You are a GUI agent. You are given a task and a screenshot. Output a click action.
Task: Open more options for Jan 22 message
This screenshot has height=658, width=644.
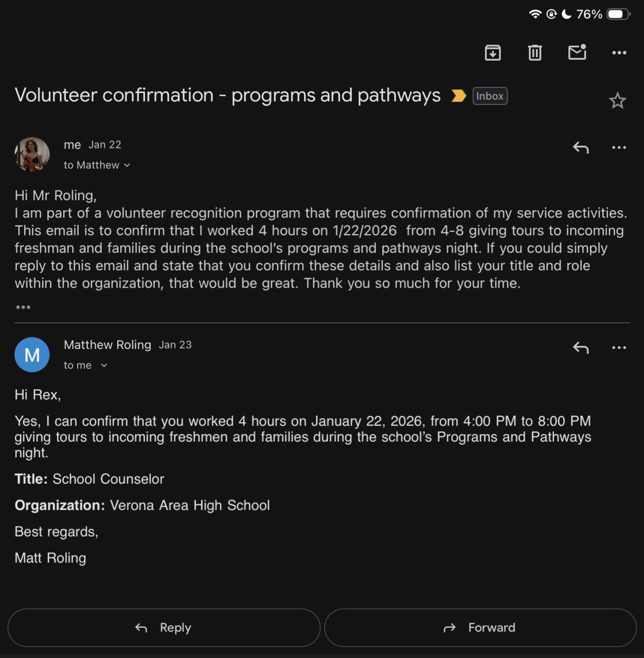click(x=619, y=148)
